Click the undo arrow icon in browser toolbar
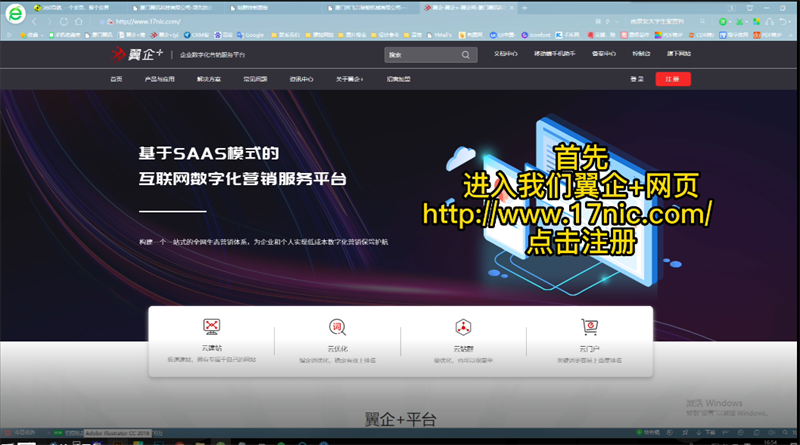The width and height of the screenshot is (800, 445). click(x=783, y=21)
